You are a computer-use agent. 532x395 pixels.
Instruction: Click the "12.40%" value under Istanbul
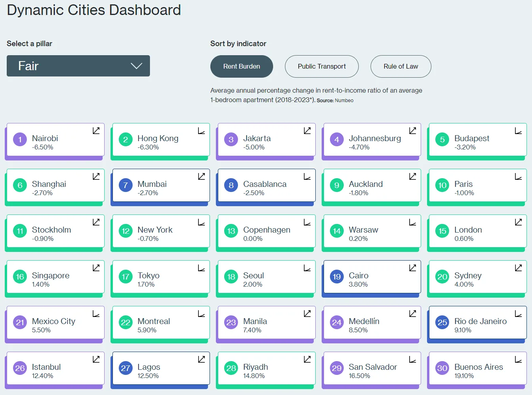tap(43, 376)
